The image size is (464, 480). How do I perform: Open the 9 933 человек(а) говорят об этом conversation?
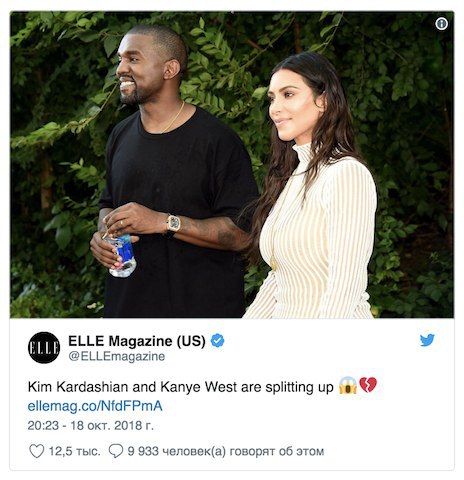(226, 451)
